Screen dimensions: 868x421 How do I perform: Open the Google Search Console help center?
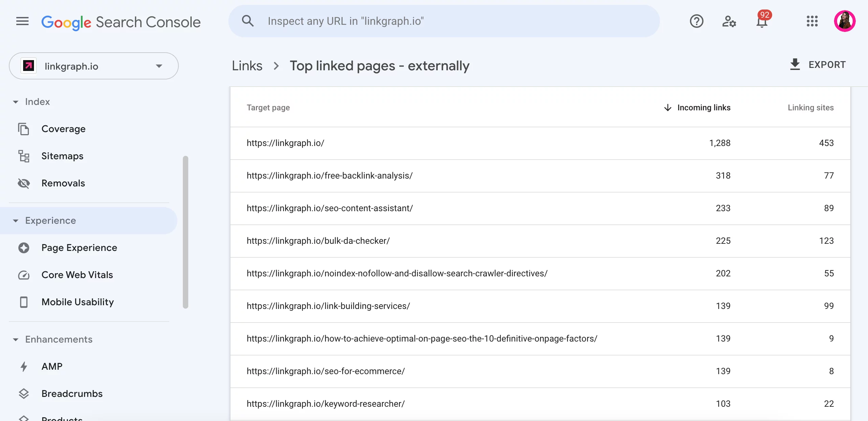[696, 21]
